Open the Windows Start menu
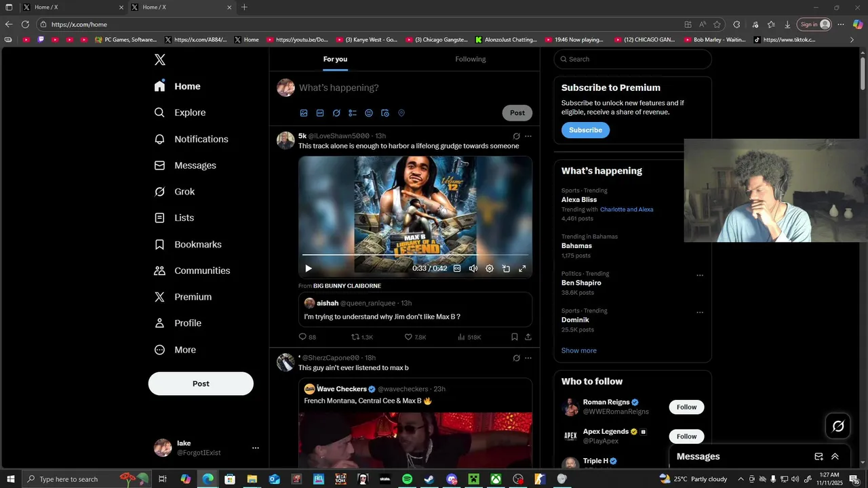This screenshot has height=488, width=868. 11,479
